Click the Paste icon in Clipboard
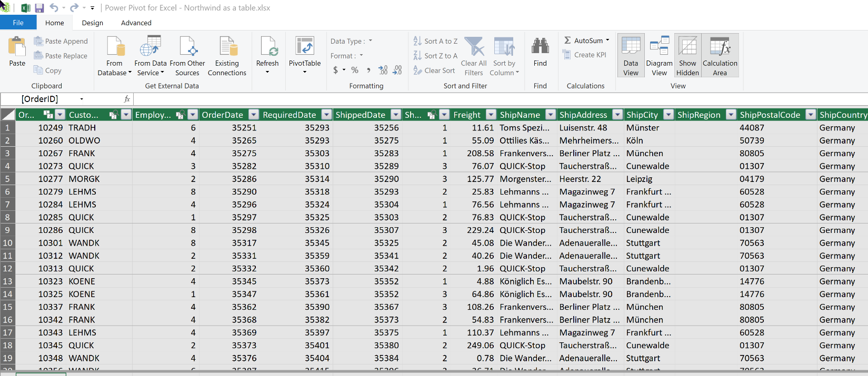 17,47
